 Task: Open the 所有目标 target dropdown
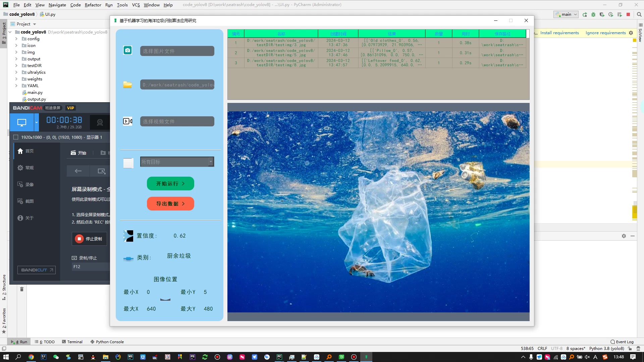click(177, 162)
